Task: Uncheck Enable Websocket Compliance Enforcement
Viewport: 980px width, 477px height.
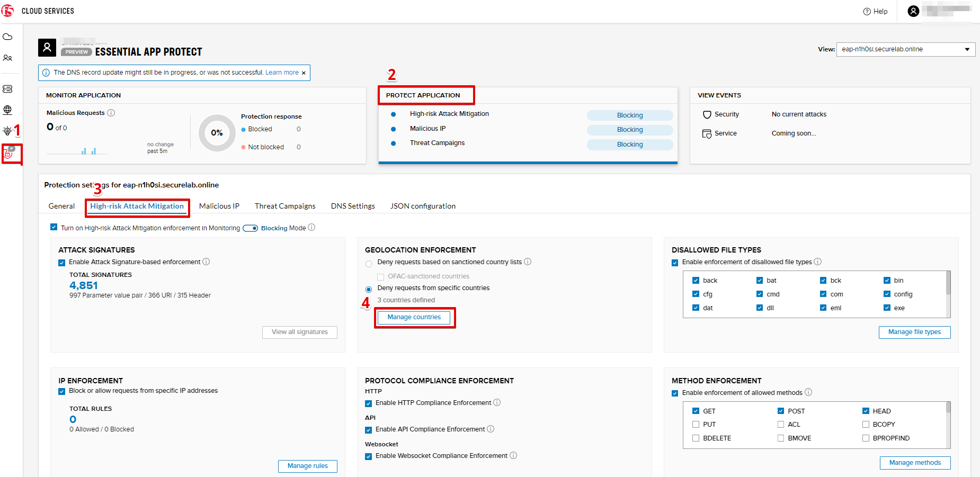Action: pos(368,456)
